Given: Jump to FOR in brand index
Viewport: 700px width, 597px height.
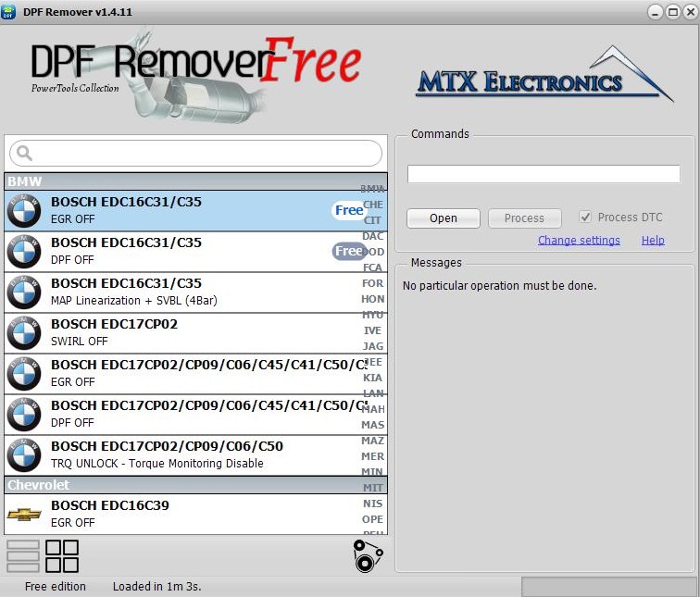Looking at the screenshot, I should [373, 283].
